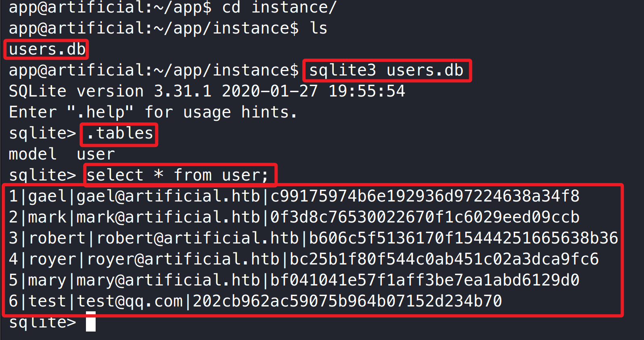Click the mary@artificial.htb email
This screenshot has width=644, height=340.
pyautogui.click(x=168, y=280)
